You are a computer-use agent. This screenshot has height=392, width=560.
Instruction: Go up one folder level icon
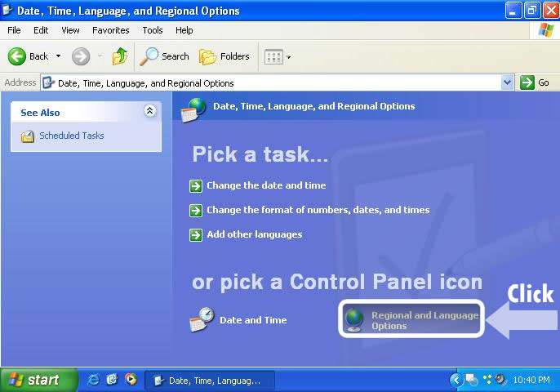[x=120, y=56]
